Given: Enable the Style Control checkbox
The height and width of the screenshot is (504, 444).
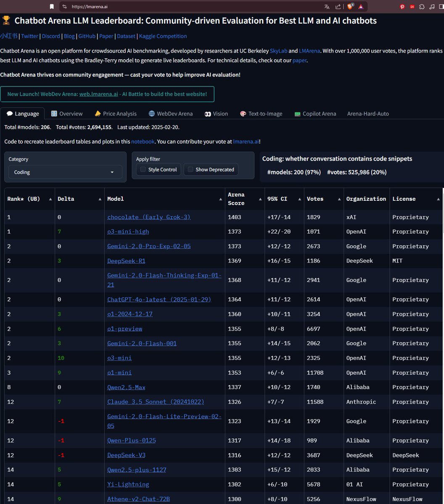Looking at the screenshot, I should (x=143, y=170).
